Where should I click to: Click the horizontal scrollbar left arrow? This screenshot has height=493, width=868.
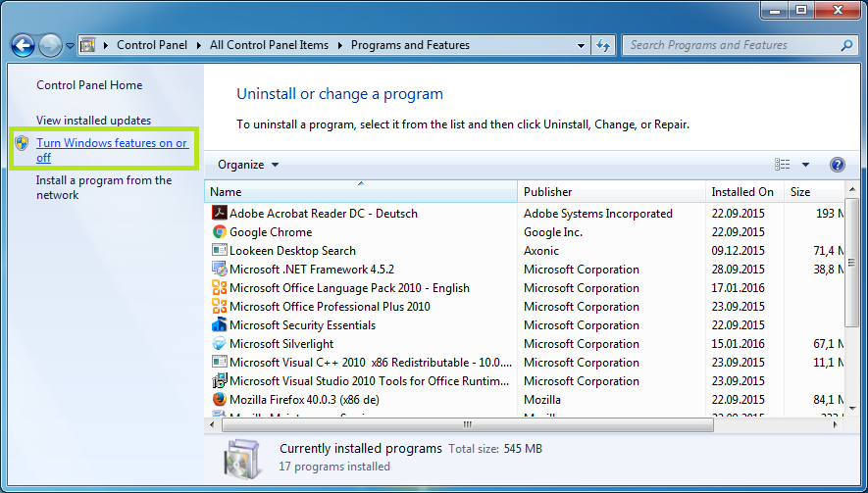pos(213,424)
